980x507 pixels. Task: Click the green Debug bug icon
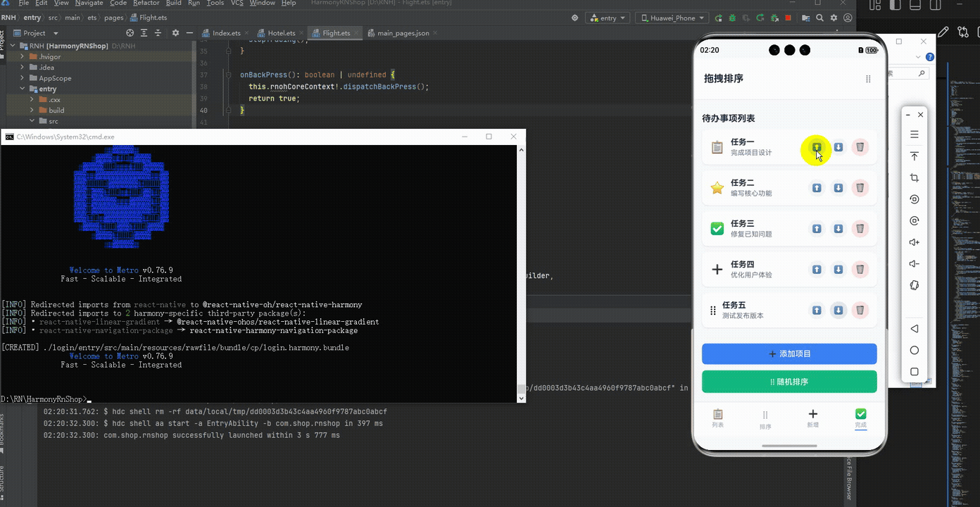[732, 18]
